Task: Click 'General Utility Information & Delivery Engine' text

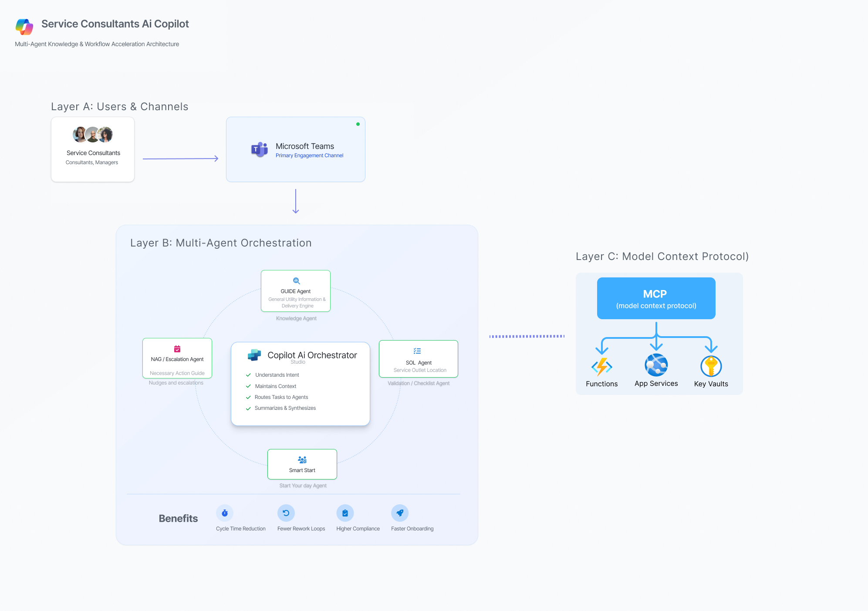Action: click(x=297, y=303)
